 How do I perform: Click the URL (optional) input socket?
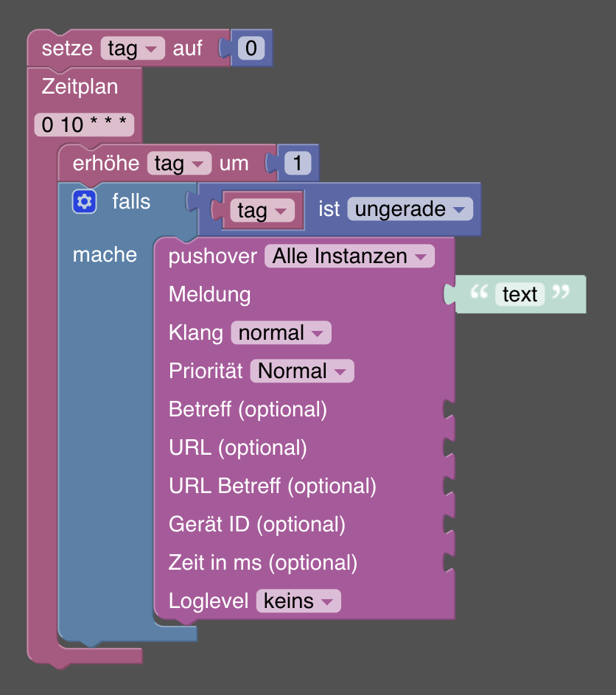tap(449, 448)
